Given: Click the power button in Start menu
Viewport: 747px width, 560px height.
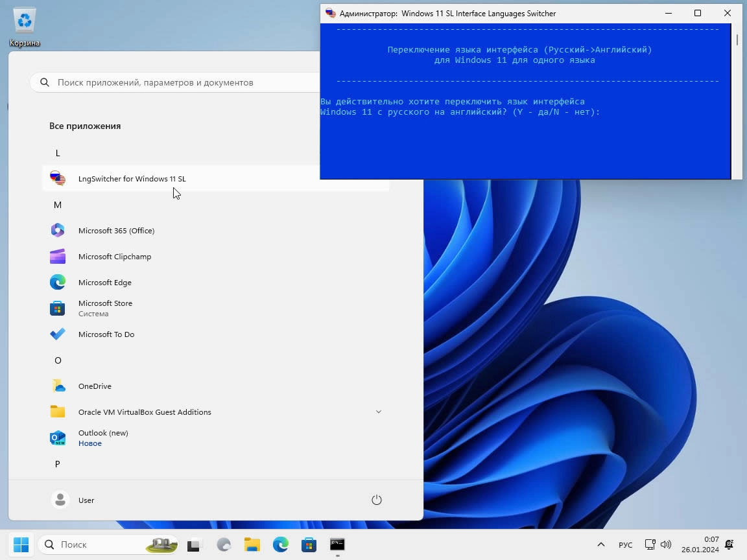Looking at the screenshot, I should point(376,500).
